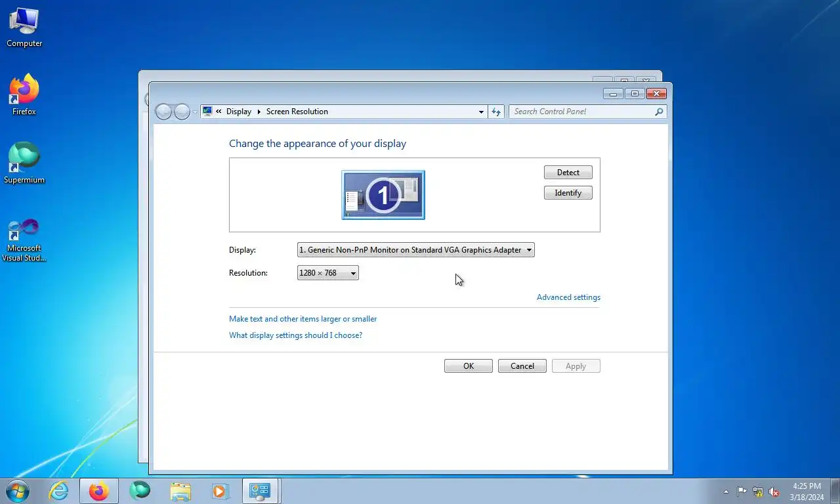Click the Identify button
The image size is (840, 504).
568,193
